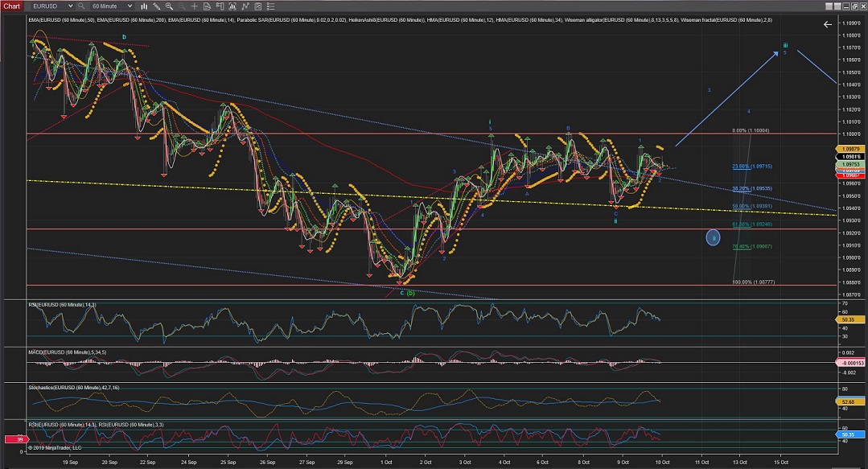Screen dimensions: 868x469
Task: Enable the crosshair plus cursor tool
Action: coord(195,6)
